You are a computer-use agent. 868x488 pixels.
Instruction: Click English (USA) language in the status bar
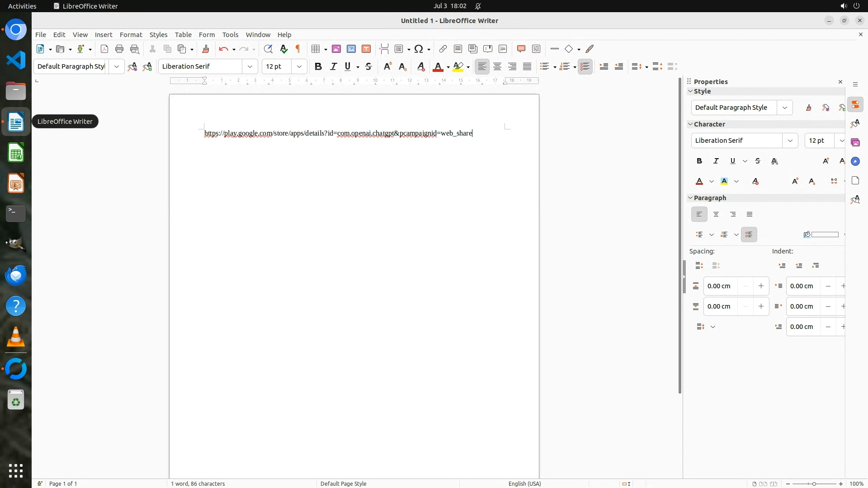coord(524,483)
